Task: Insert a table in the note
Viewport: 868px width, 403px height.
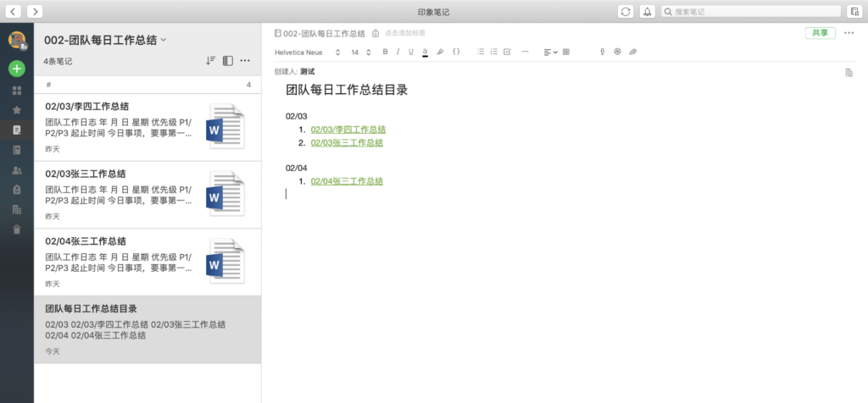Action: click(x=566, y=52)
